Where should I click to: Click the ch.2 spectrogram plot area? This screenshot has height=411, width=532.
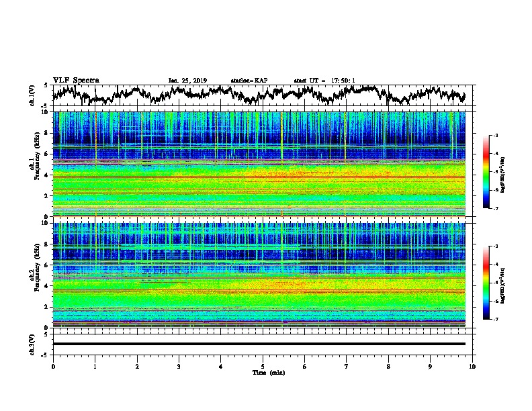tap(259, 275)
